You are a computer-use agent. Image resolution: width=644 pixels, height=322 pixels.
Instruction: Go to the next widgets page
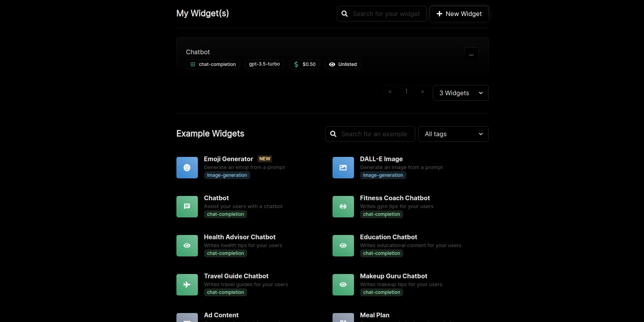click(x=422, y=92)
